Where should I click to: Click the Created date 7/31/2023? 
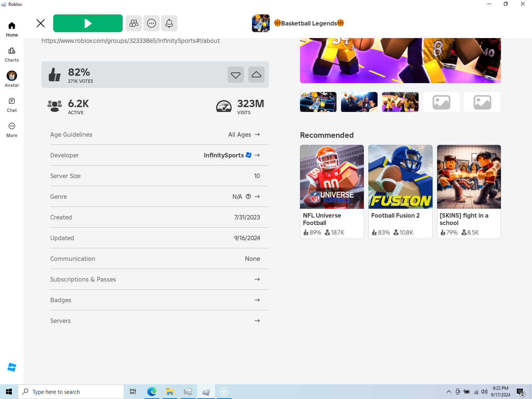[247, 217]
